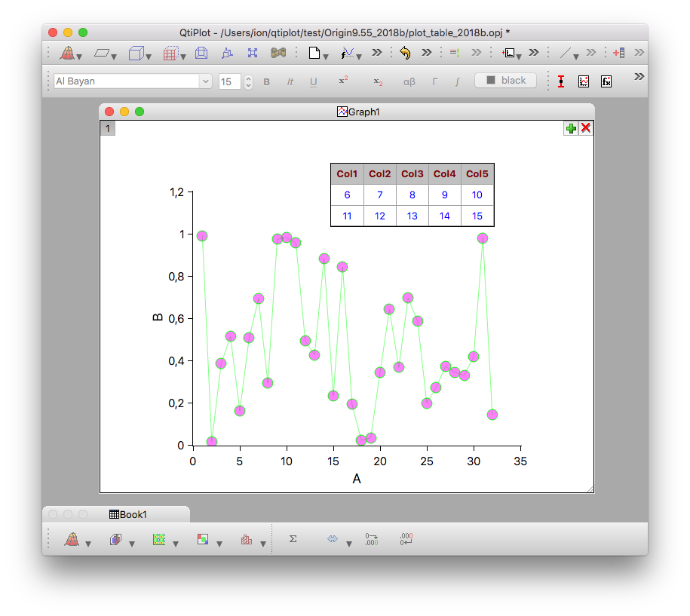Toggle italic text formatting

click(x=290, y=81)
